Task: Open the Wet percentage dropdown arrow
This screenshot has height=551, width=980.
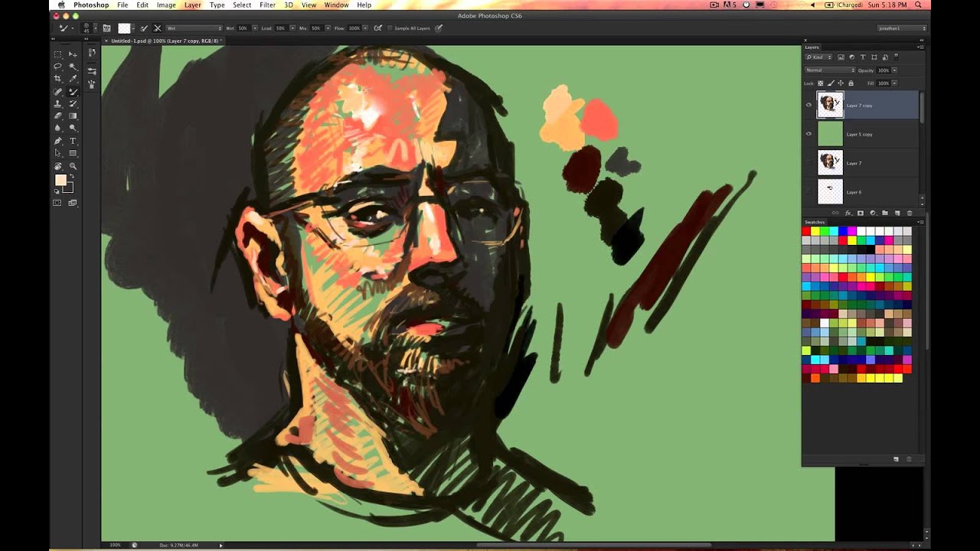Action: (x=255, y=28)
